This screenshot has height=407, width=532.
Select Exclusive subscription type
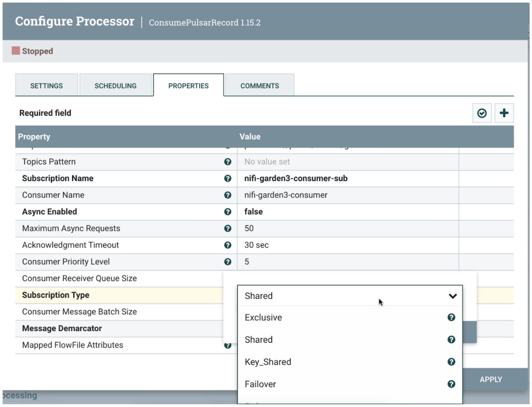(x=263, y=317)
